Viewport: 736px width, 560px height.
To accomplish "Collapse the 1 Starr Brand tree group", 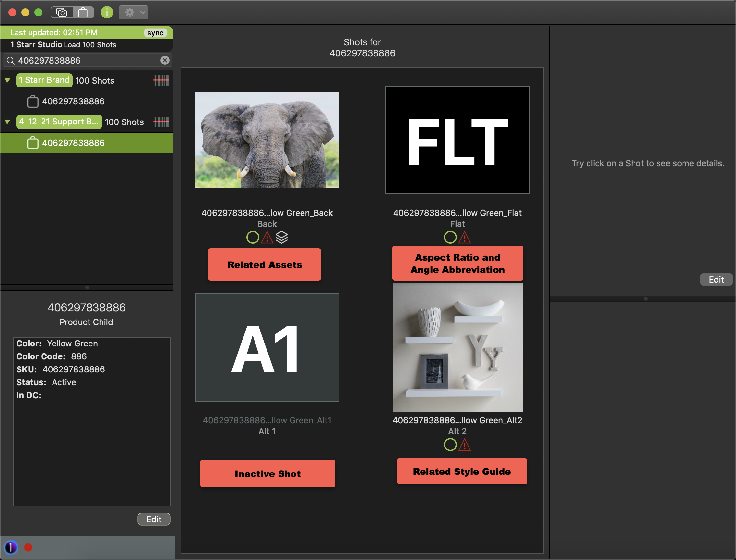I will point(7,80).
